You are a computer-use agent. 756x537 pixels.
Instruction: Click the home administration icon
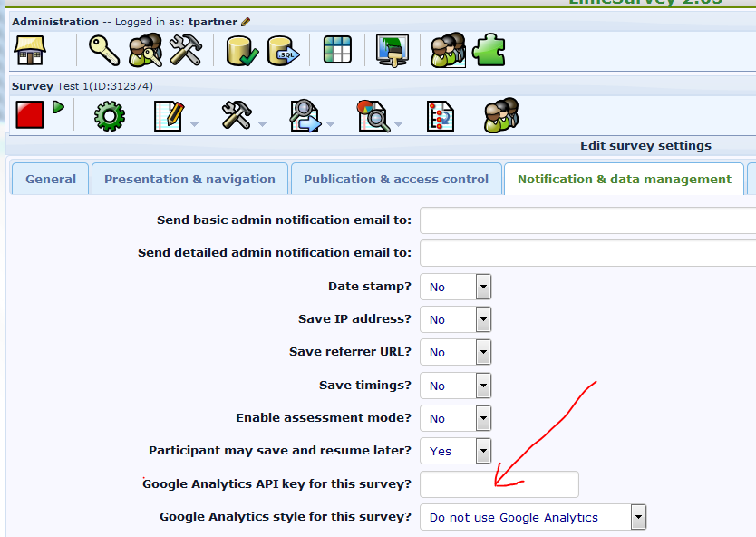pos(31,51)
